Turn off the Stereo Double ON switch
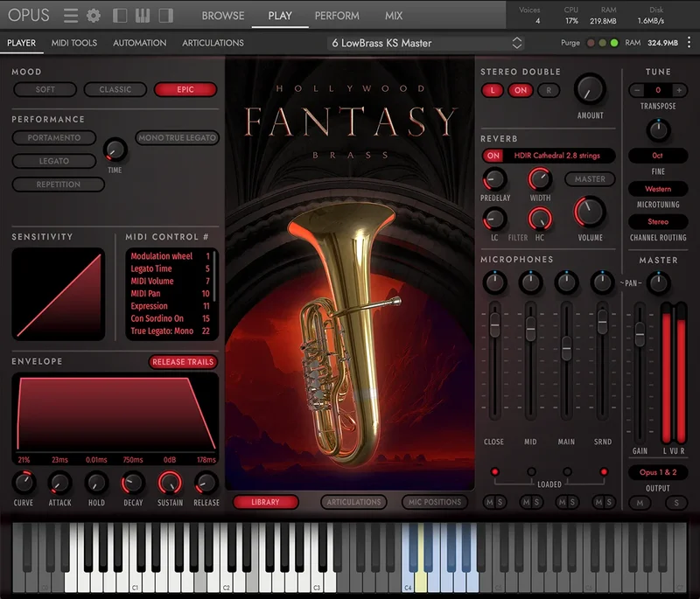This screenshot has width=700, height=599. (x=521, y=90)
